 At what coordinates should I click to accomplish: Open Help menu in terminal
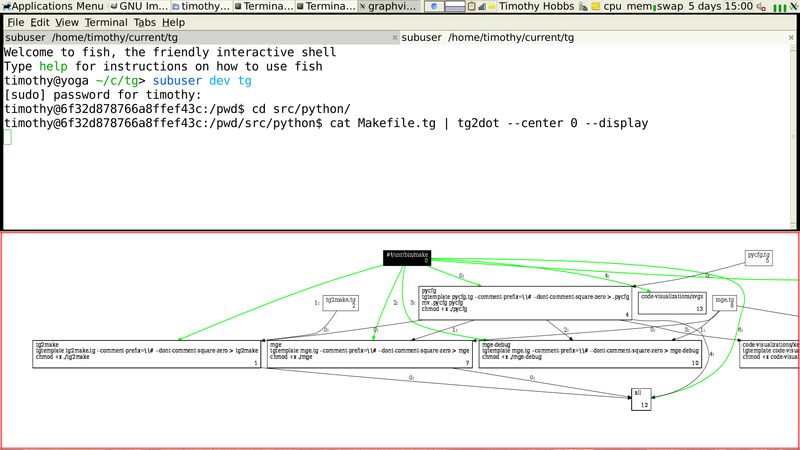click(x=173, y=22)
